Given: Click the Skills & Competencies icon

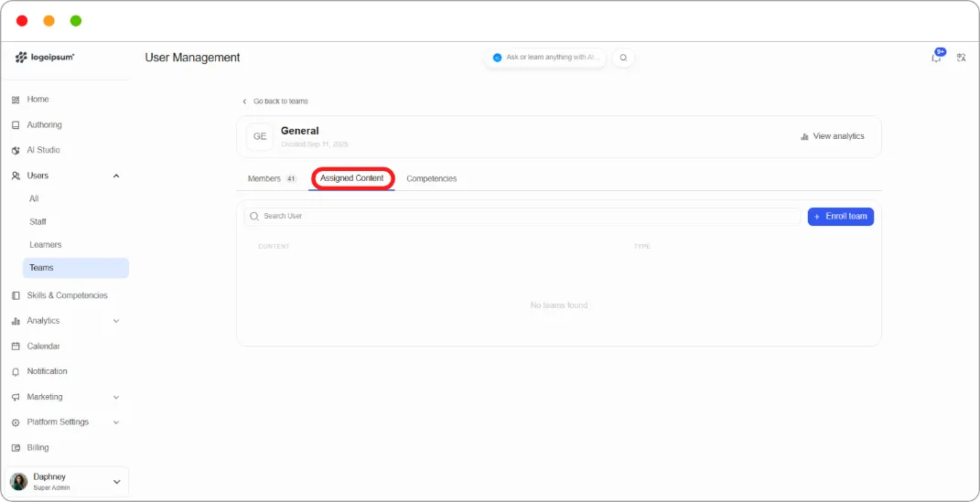Looking at the screenshot, I should point(16,295).
